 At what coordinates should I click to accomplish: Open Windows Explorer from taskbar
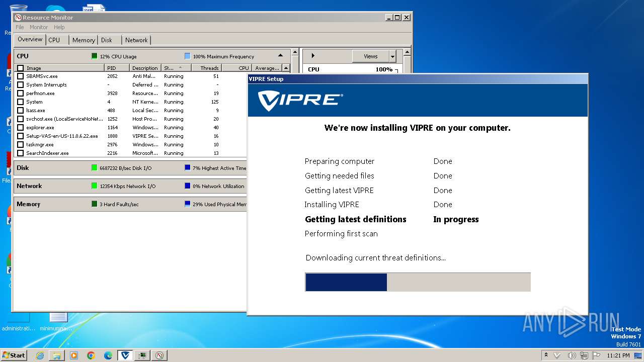(x=57, y=355)
